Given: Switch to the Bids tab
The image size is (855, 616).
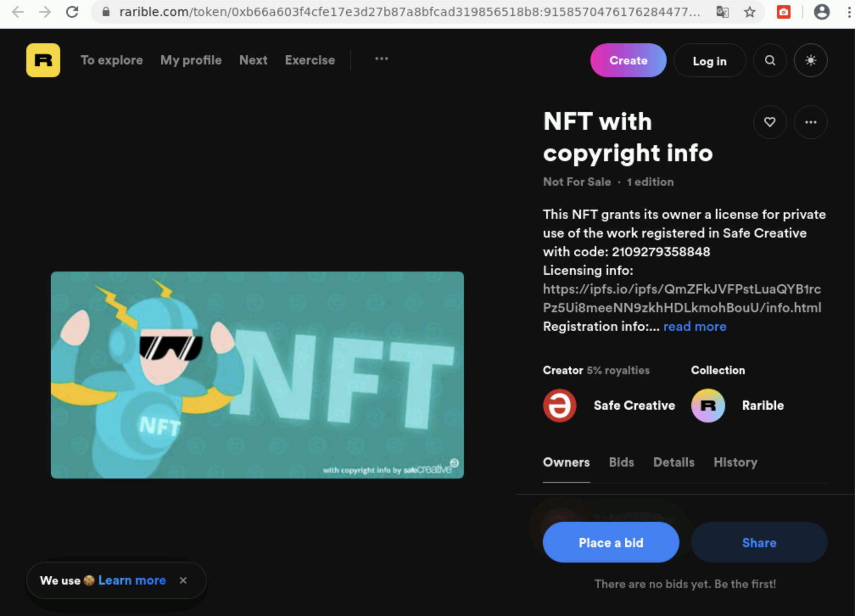Looking at the screenshot, I should point(621,462).
